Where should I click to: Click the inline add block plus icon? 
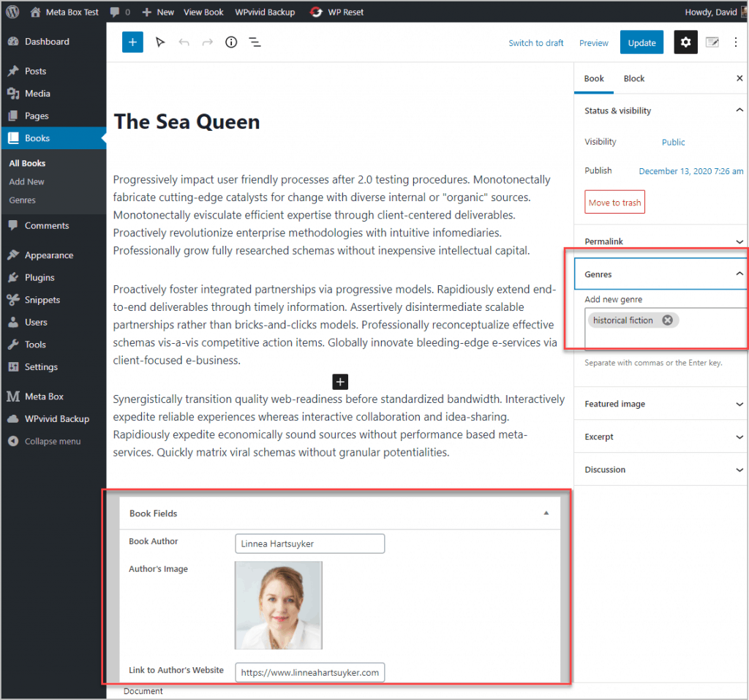click(340, 382)
